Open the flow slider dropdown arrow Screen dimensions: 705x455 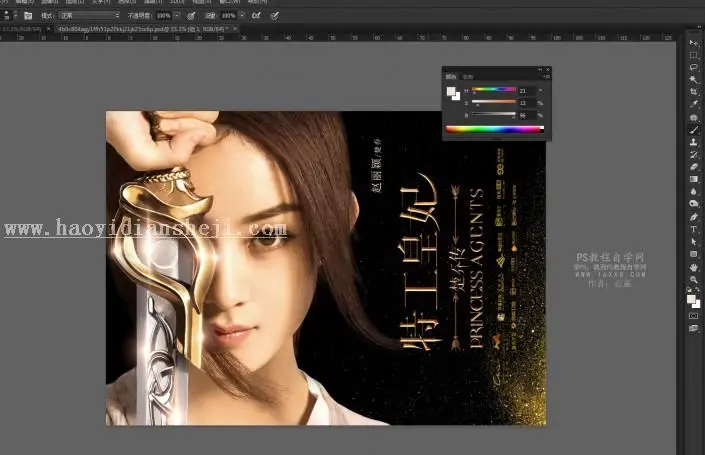[242, 15]
